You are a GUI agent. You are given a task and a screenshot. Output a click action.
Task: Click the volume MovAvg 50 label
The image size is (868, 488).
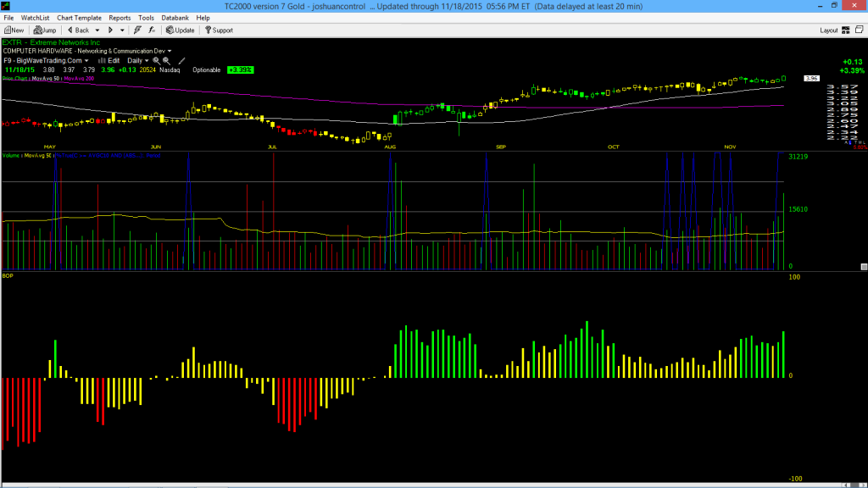(37, 156)
